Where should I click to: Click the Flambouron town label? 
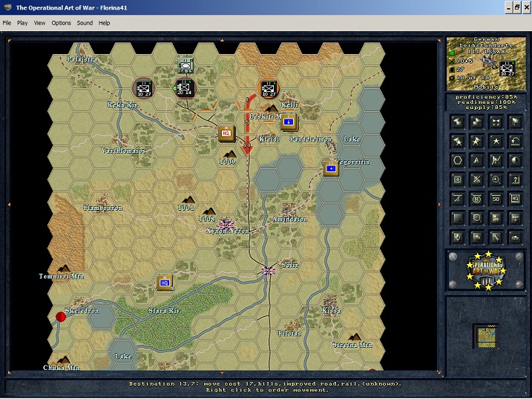click(x=103, y=208)
